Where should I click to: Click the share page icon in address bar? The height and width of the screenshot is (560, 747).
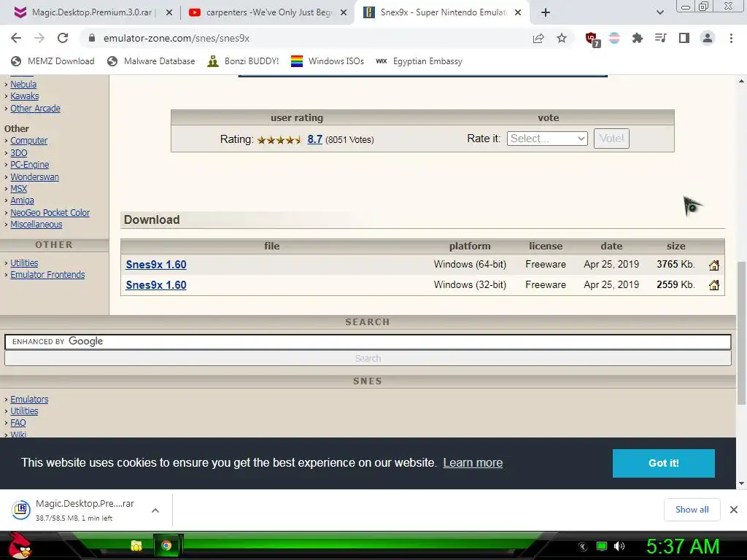tap(538, 38)
